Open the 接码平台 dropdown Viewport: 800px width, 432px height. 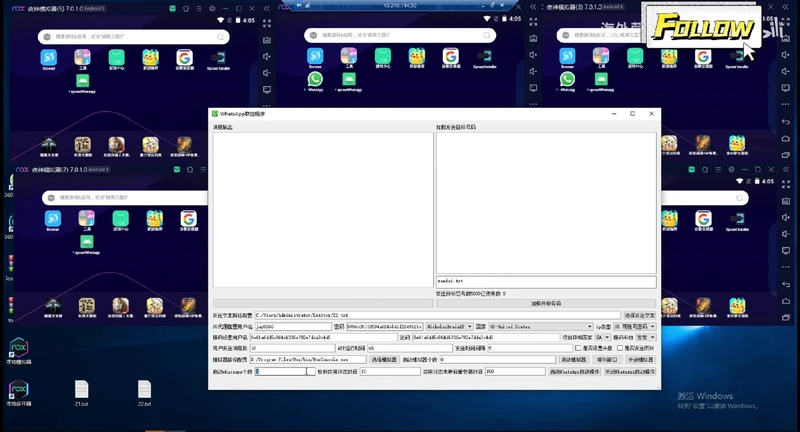(645, 337)
